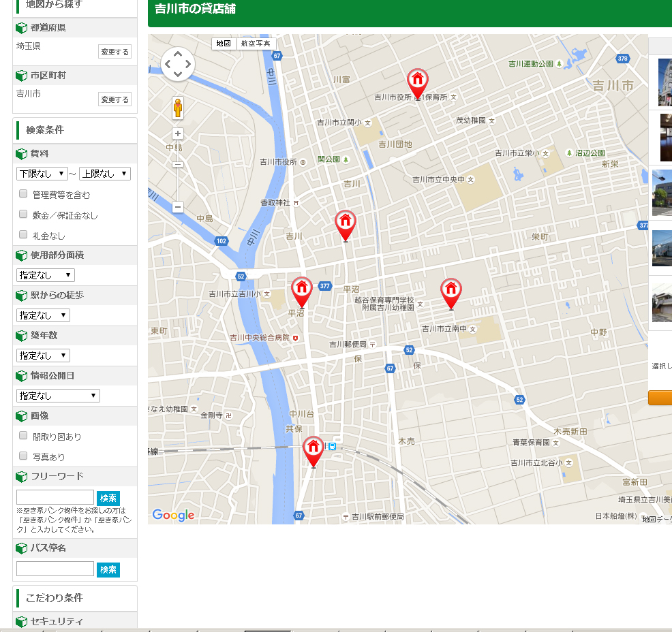The image size is (672, 632).
Task: Open the rent lower limit 下限なし dropdown
Action: 42,174
